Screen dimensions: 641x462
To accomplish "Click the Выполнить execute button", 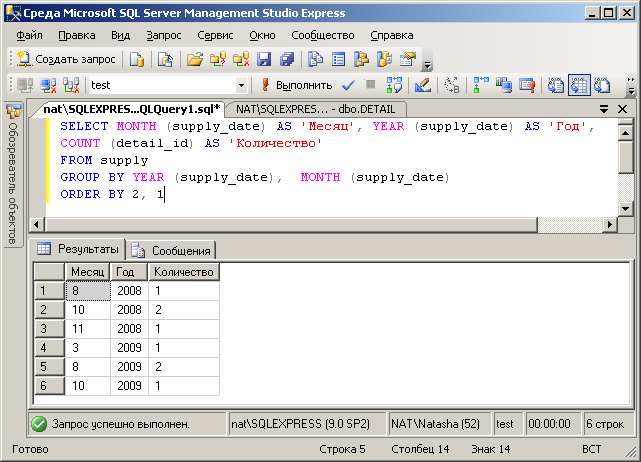I will tap(296, 85).
